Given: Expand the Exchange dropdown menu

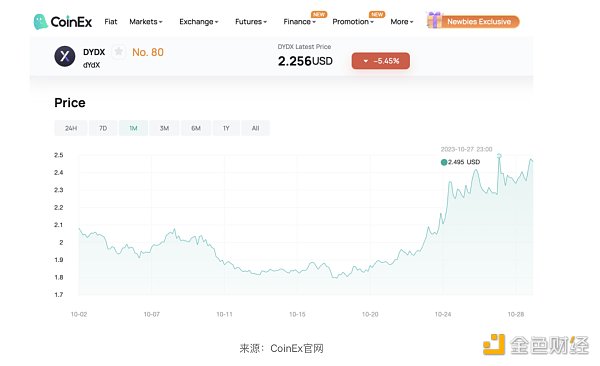Looking at the screenshot, I should click(199, 22).
